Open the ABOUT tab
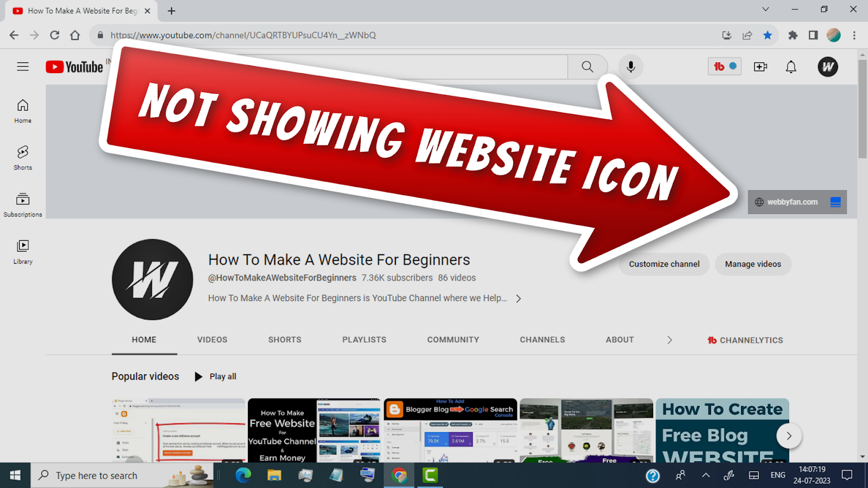The height and width of the screenshot is (488, 868). [x=620, y=340]
